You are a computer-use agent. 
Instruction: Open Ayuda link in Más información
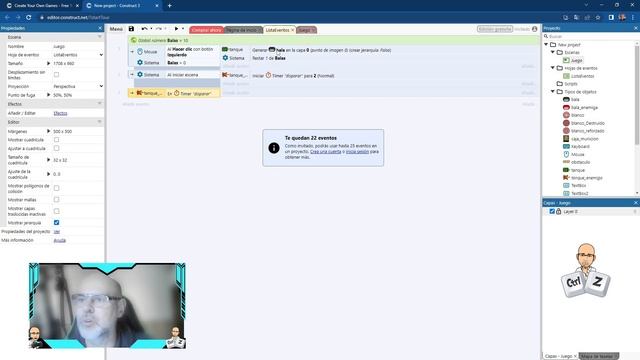pos(60,240)
